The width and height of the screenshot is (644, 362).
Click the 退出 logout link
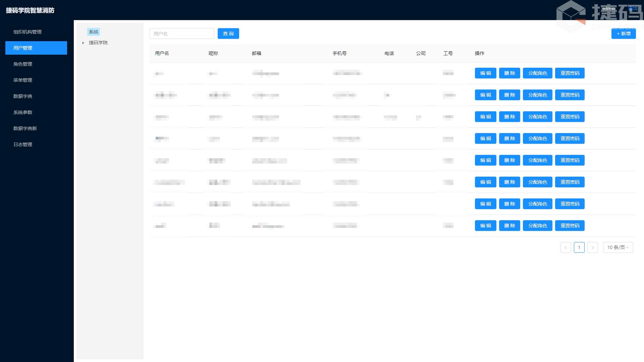pos(633,8)
